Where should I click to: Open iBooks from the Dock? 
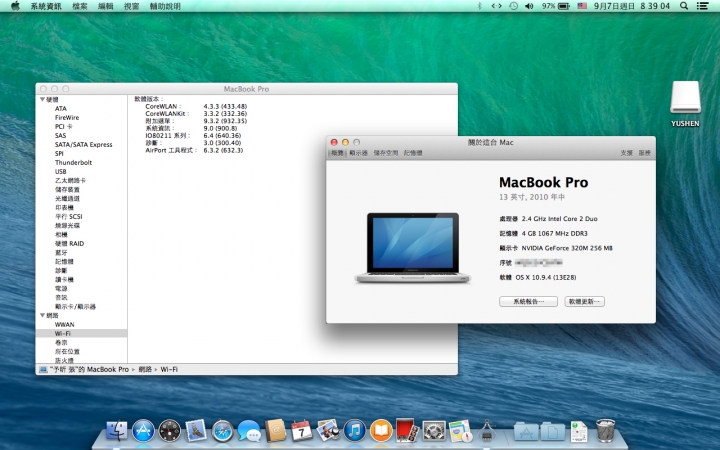point(381,431)
